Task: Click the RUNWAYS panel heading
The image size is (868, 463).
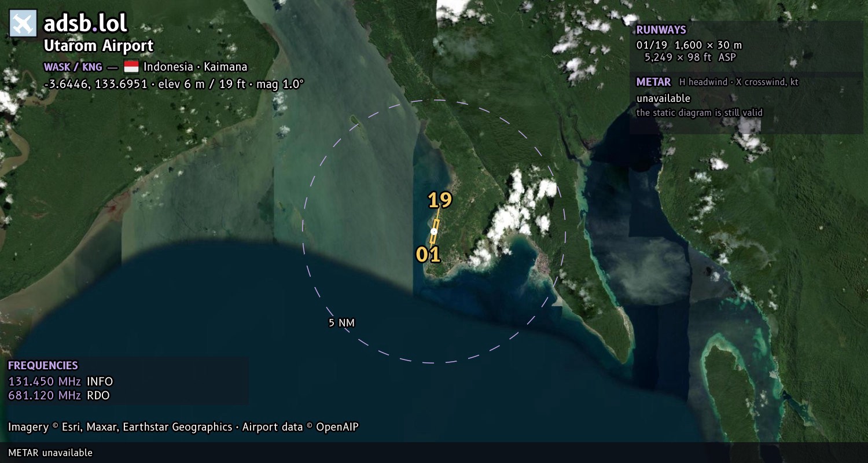Action: tap(661, 30)
